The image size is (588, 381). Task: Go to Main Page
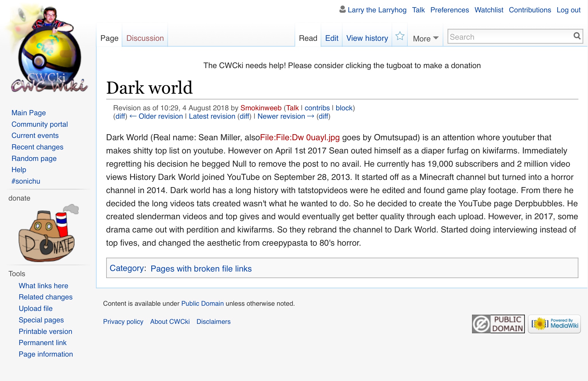click(x=29, y=113)
